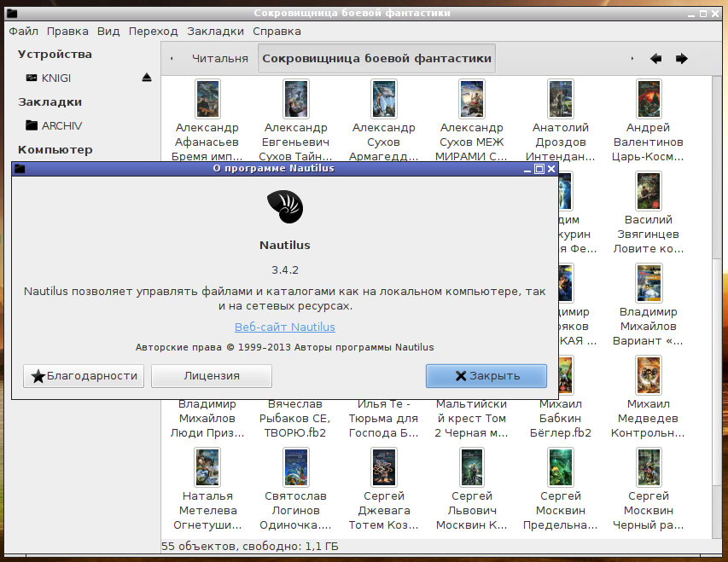The image size is (728, 562).
Task: Visit the Веб-сайт Nautilus link
Action: click(x=284, y=327)
